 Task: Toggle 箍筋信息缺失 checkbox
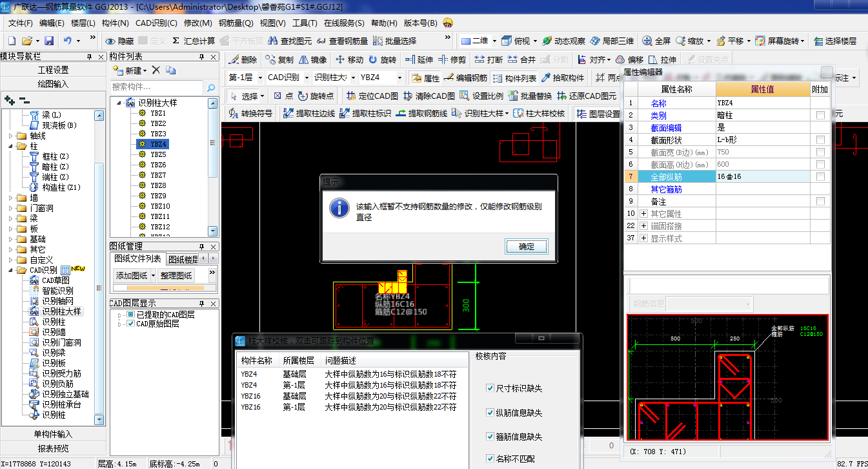[x=490, y=437]
